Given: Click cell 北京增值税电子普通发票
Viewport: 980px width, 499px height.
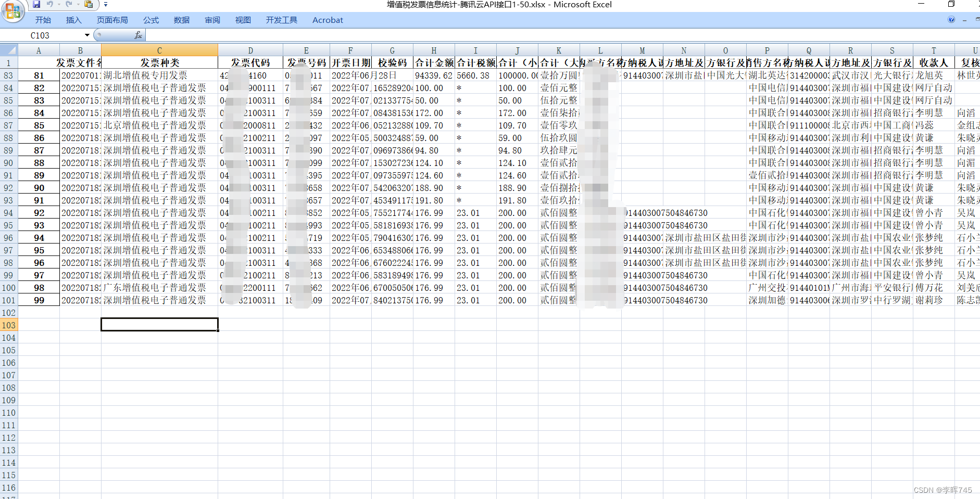Looking at the screenshot, I should pos(159,125).
